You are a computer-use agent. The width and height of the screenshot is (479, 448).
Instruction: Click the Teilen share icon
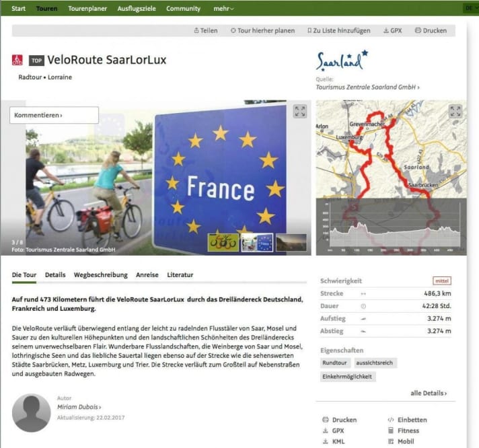196,30
